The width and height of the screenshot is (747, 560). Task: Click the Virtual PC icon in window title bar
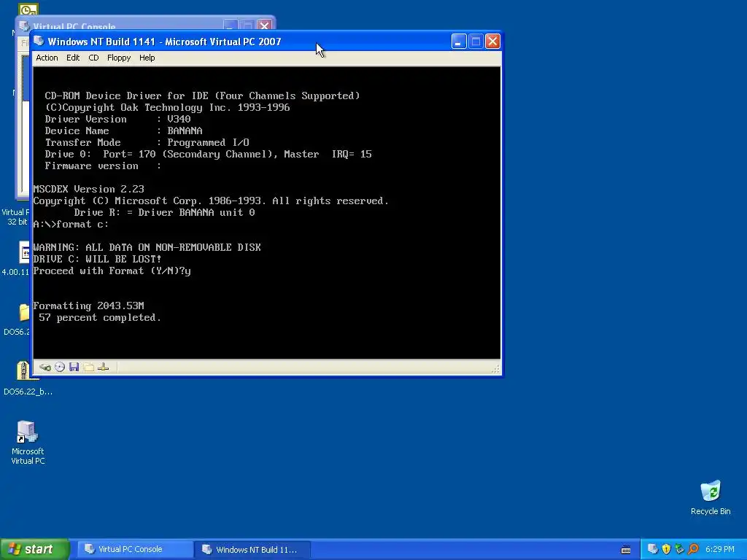click(x=39, y=42)
